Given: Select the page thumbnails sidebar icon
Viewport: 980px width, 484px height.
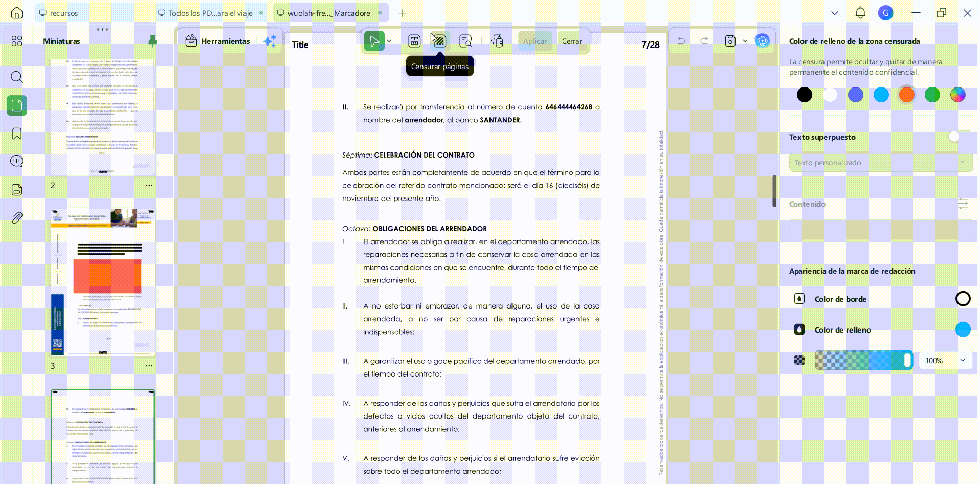Looking at the screenshot, I should [17, 105].
